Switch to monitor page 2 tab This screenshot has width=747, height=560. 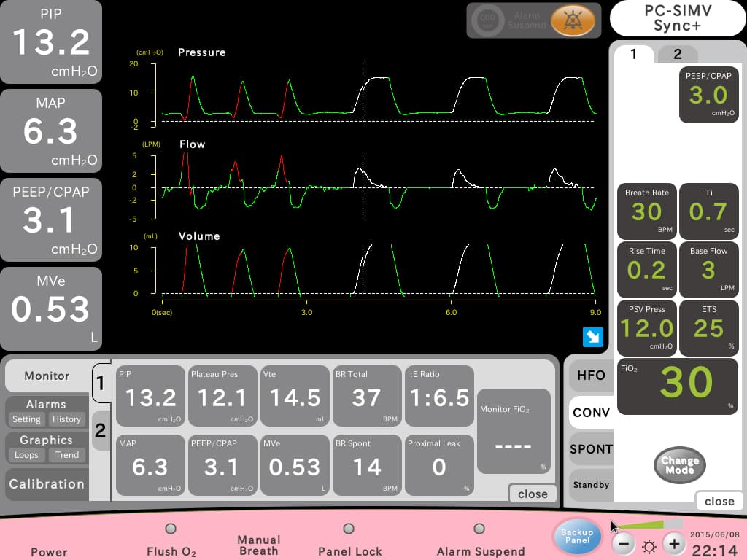click(x=101, y=430)
